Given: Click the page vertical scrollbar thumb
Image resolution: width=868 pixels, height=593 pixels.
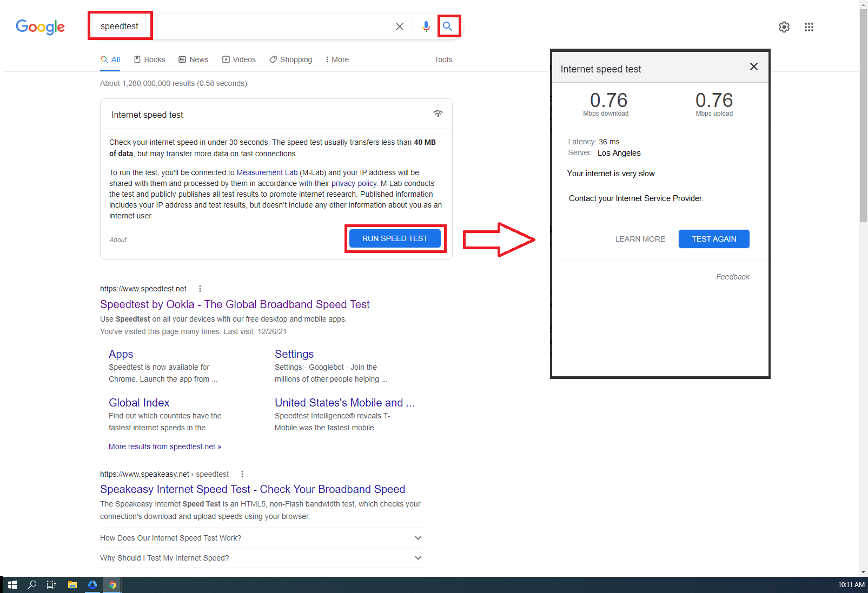Looking at the screenshot, I should coord(863,116).
